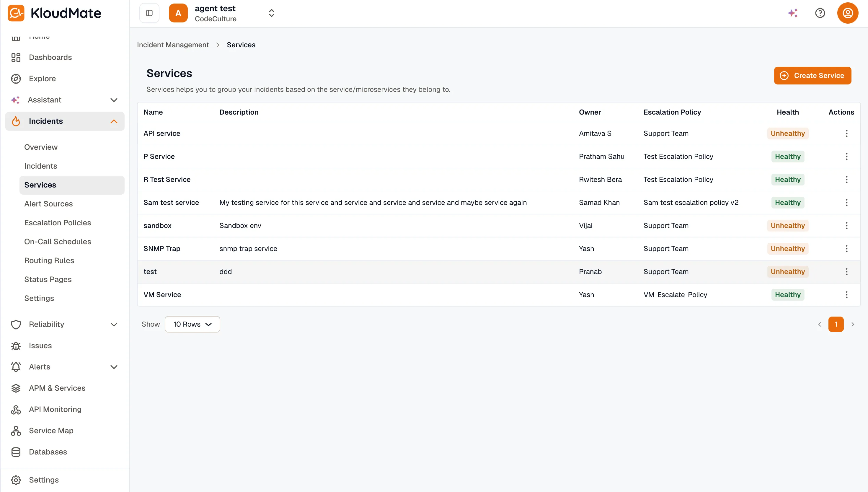Open Escalation Policies in sidebar

58,223
